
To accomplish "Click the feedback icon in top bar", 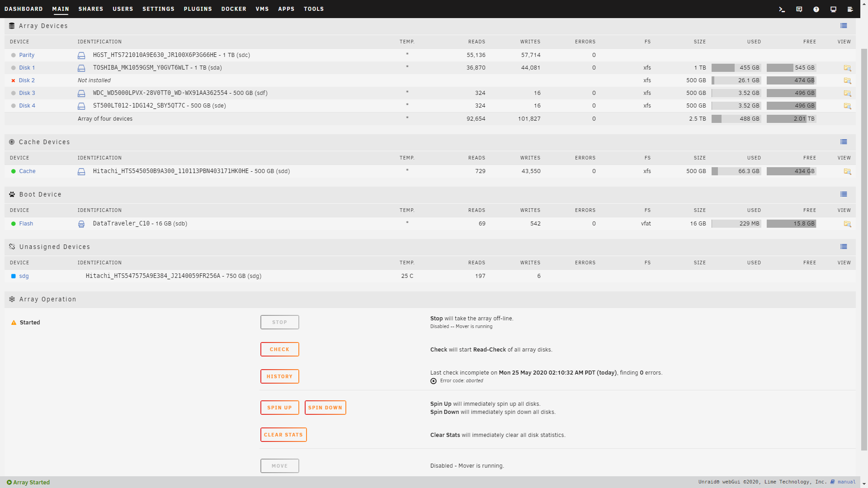I will tap(799, 9).
